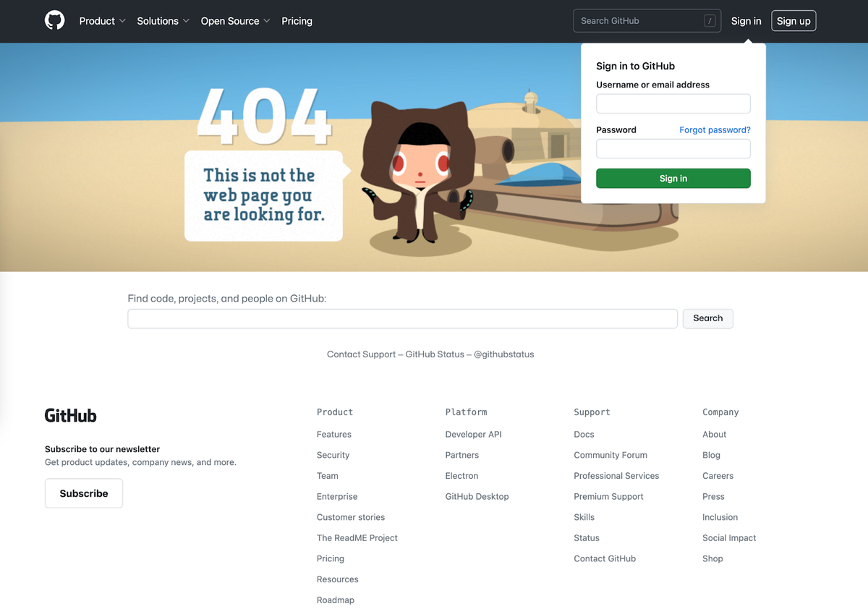Open the Contact Support link
Image resolution: width=868 pixels, height=609 pixels.
tap(361, 354)
